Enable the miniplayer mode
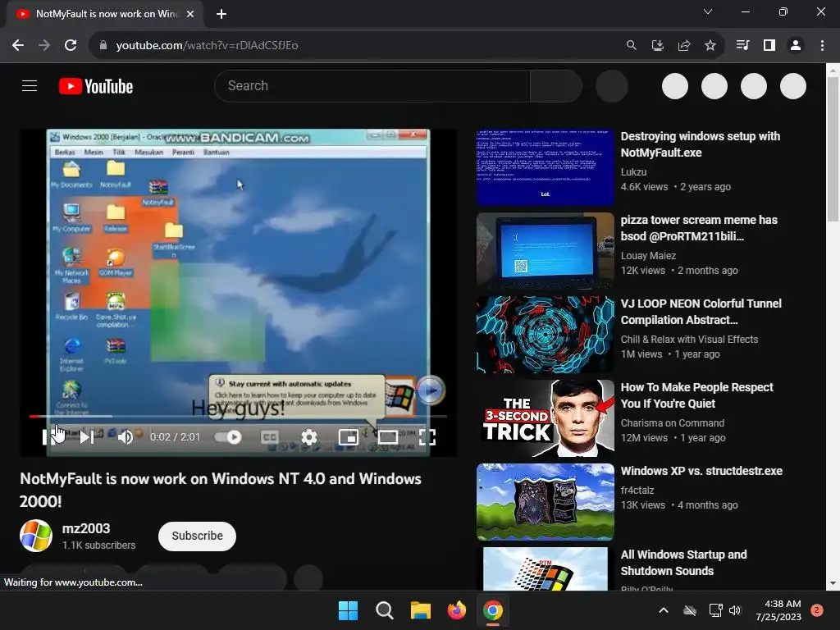 348,437
